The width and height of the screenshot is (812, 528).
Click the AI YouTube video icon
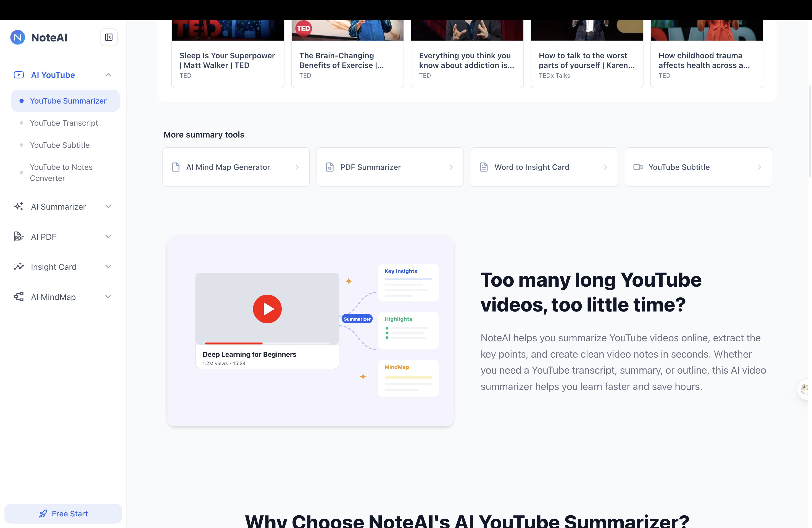(19, 75)
